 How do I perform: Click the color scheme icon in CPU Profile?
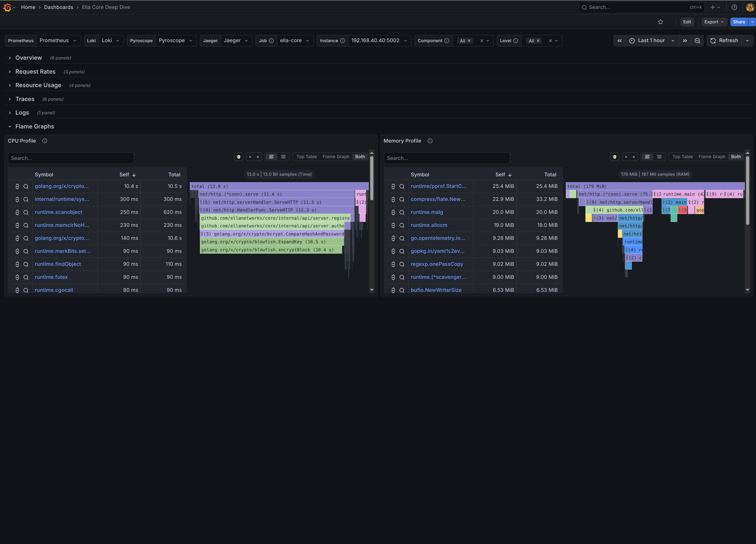tap(238, 157)
